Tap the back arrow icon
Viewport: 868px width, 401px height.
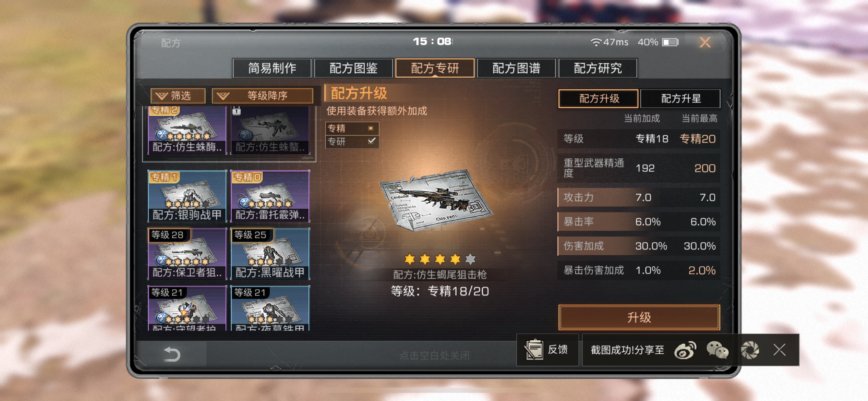point(172,354)
